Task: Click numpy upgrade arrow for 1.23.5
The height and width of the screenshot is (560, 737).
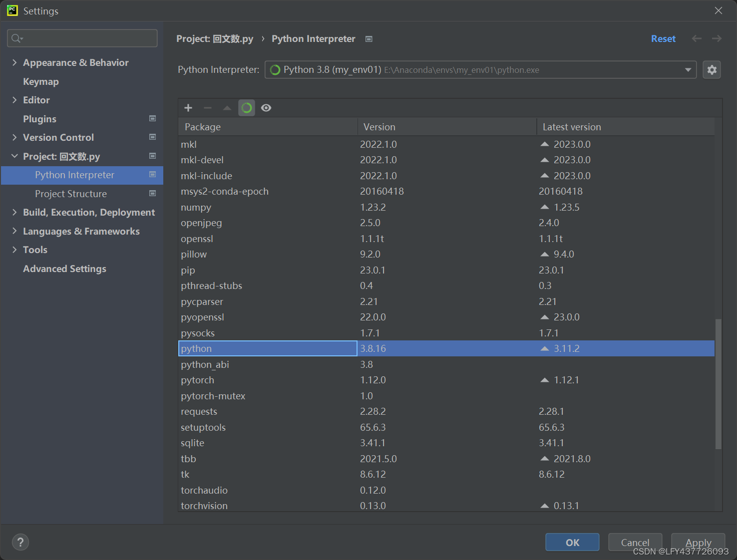Action: click(x=545, y=207)
